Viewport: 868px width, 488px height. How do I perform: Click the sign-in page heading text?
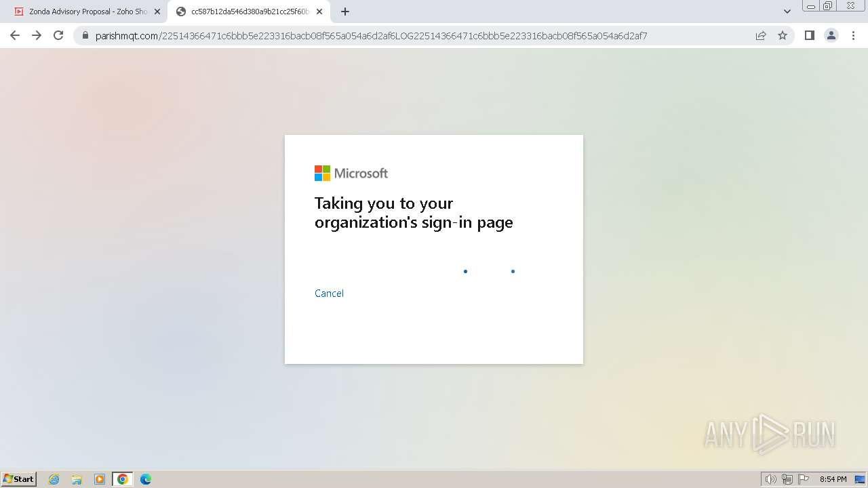point(414,213)
